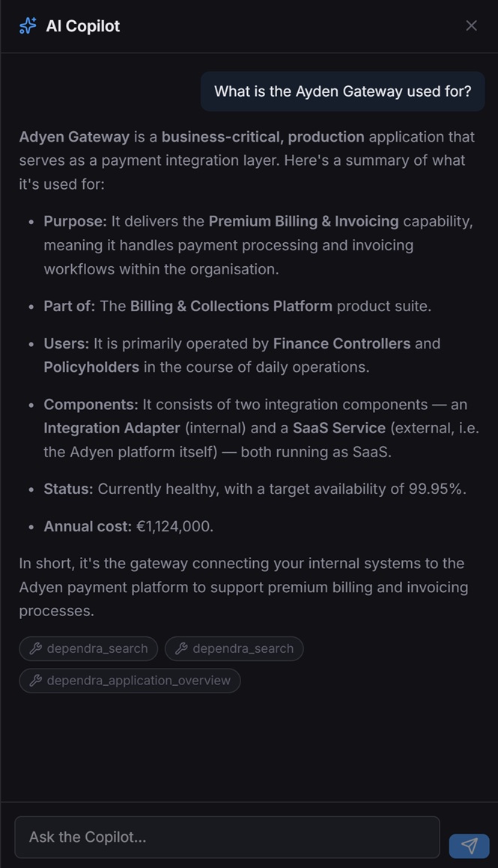Click the Status availability 99.95% line
Image resolution: width=498 pixels, height=868 pixels.
point(255,489)
